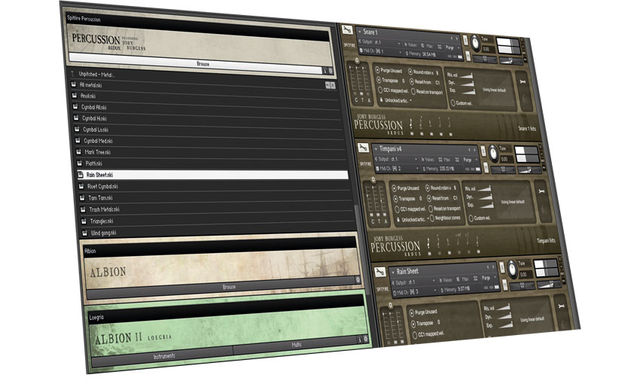Open the Timpani v4 instrument wrench editor icon

pos(363,148)
